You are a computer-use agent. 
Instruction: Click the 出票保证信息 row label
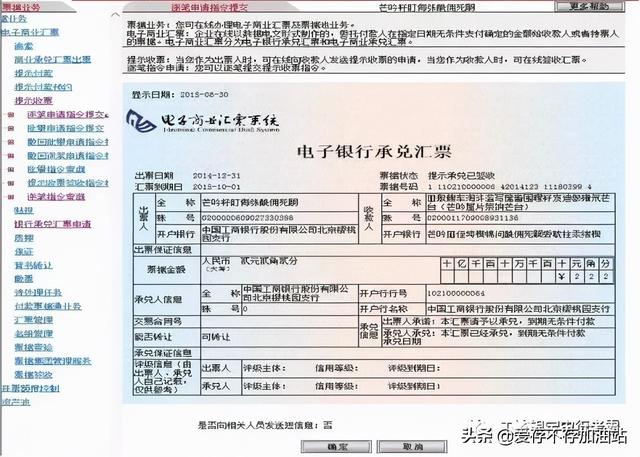pos(163,250)
